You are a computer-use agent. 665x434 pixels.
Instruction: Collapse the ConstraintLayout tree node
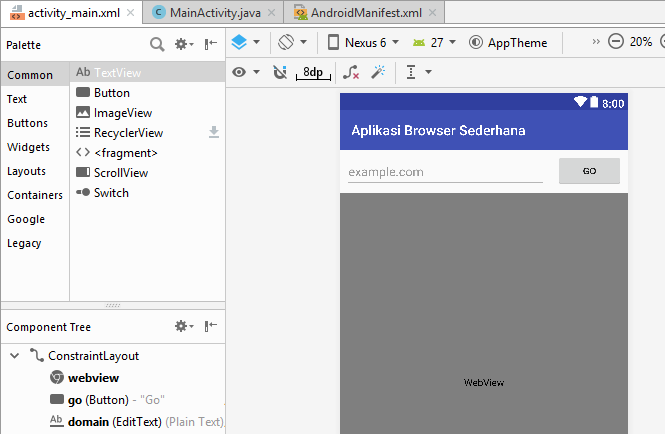click(15, 356)
